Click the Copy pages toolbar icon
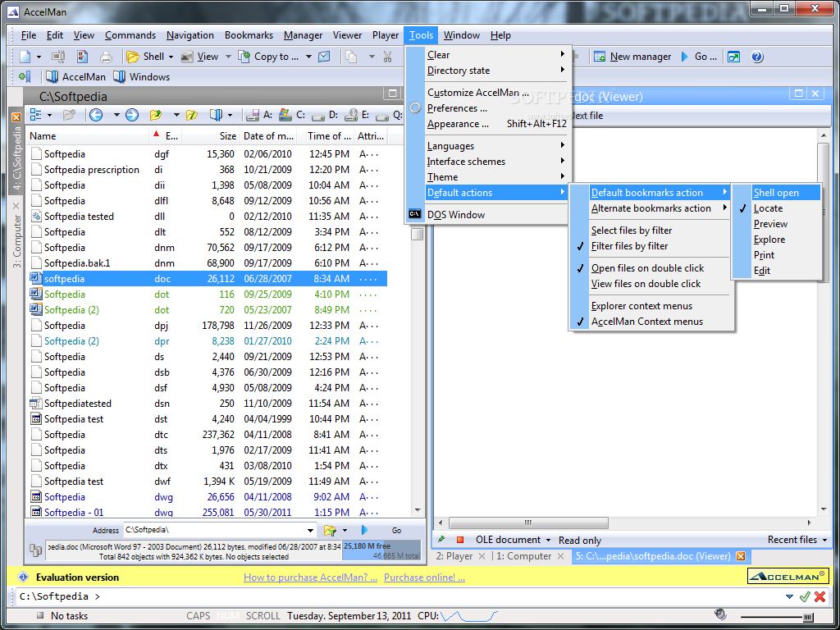 coord(351,57)
